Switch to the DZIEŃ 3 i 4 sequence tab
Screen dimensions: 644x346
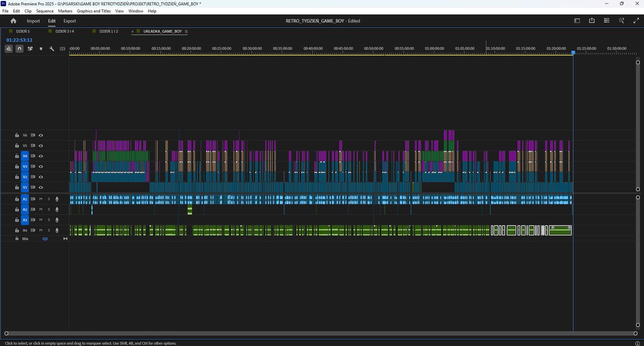point(64,31)
